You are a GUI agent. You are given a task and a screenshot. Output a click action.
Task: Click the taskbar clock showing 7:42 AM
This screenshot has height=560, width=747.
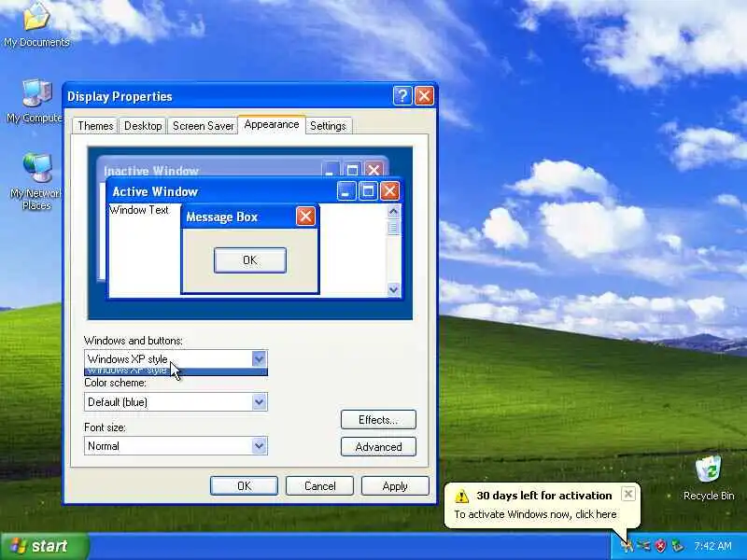712,546
